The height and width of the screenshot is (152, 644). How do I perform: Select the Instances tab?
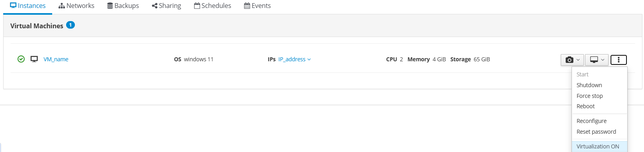[x=28, y=6]
